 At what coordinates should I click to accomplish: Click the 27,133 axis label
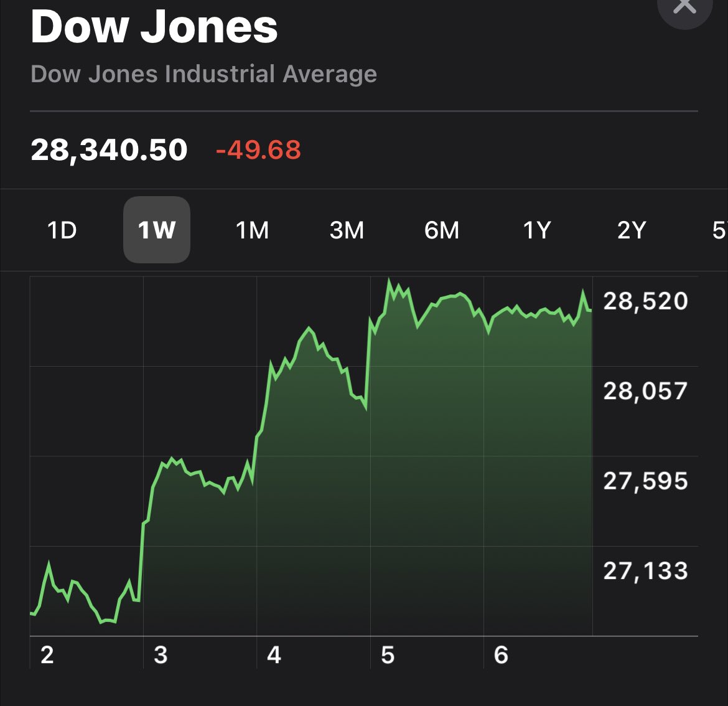(645, 571)
